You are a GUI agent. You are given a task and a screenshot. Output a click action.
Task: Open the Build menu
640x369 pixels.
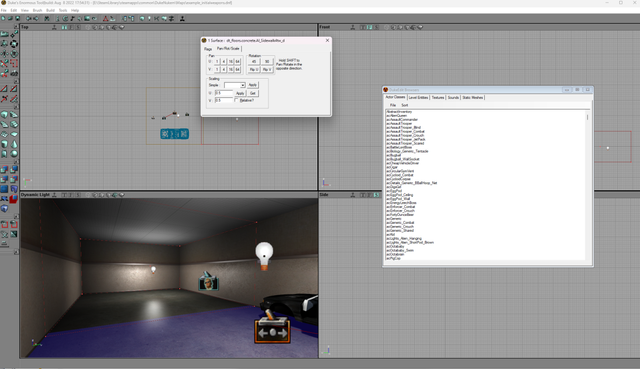50,10
